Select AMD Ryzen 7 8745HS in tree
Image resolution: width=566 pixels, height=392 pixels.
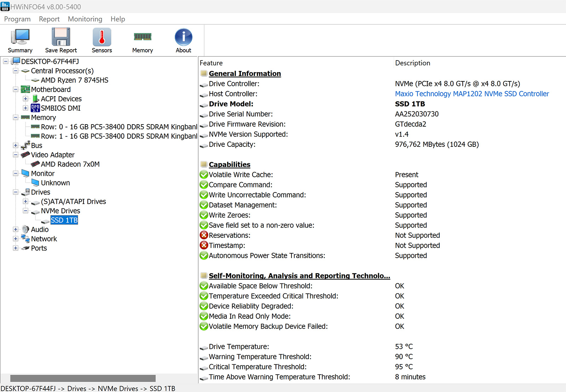coord(75,80)
